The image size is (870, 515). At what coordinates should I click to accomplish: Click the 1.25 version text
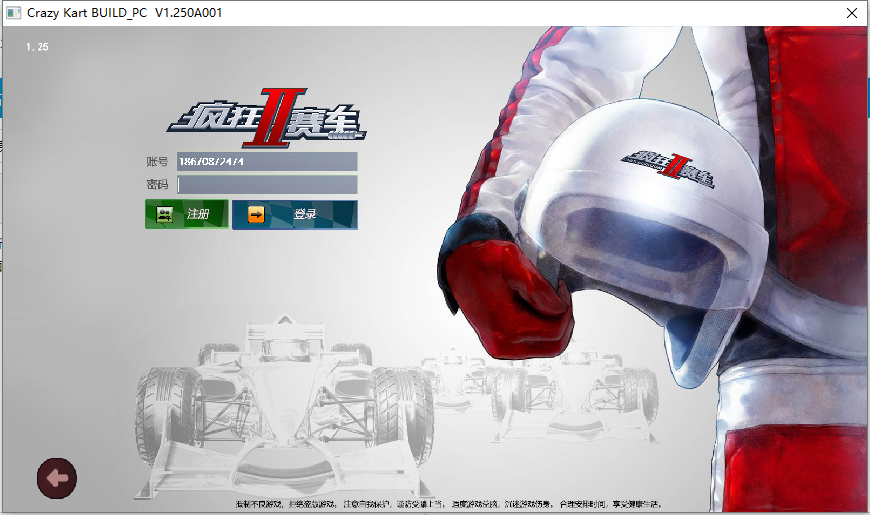click(37, 47)
